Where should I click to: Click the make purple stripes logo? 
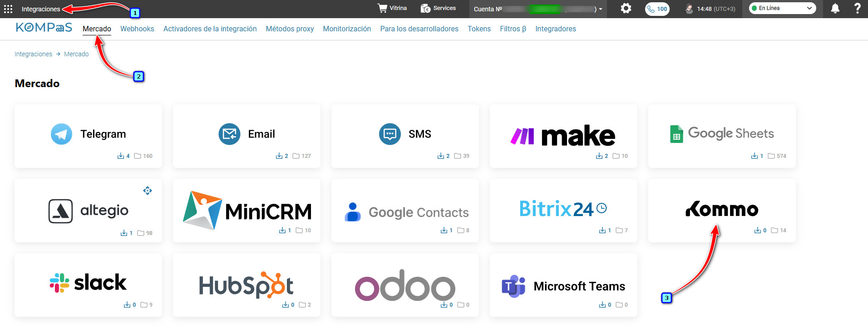point(522,136)
